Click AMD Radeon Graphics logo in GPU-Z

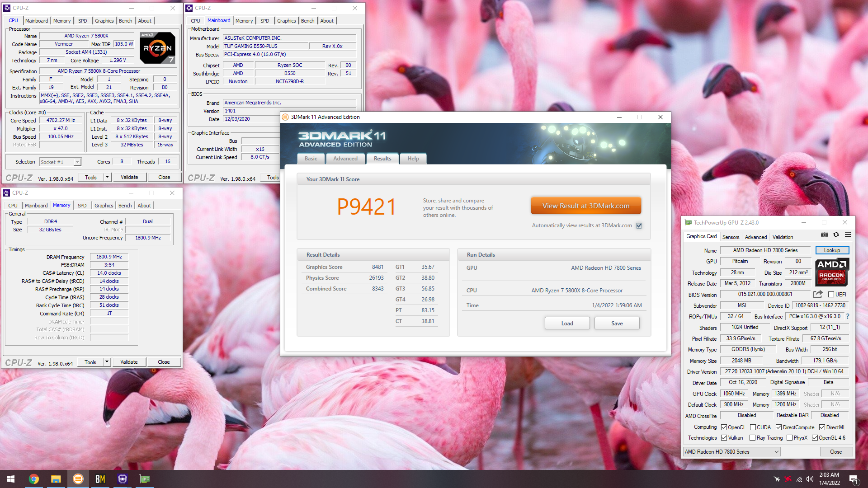click(832, 272)
